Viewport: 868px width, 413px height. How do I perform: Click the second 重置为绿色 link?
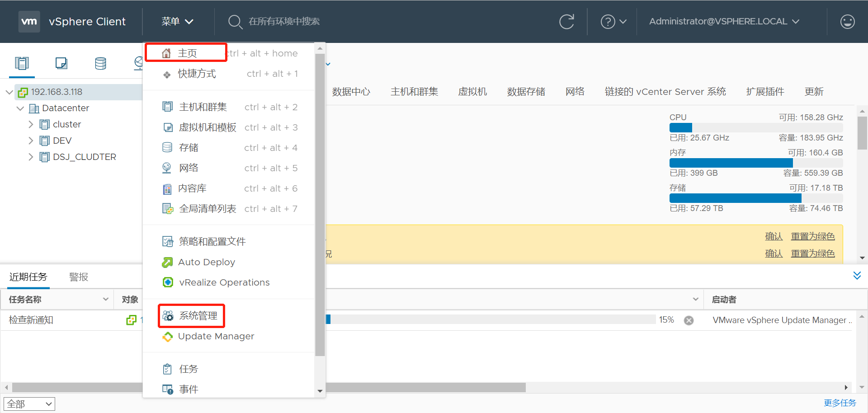coord(812,253)
